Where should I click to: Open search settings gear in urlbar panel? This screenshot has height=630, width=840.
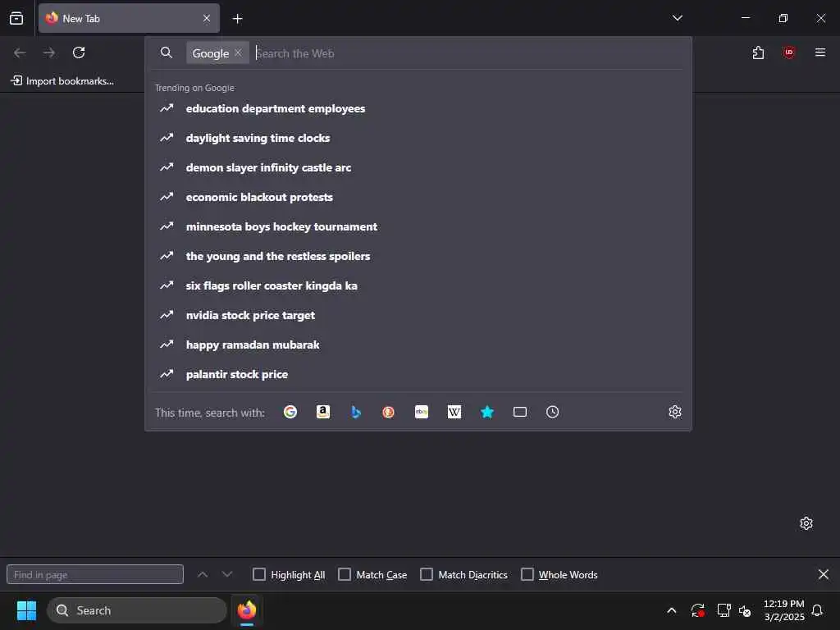675,412
